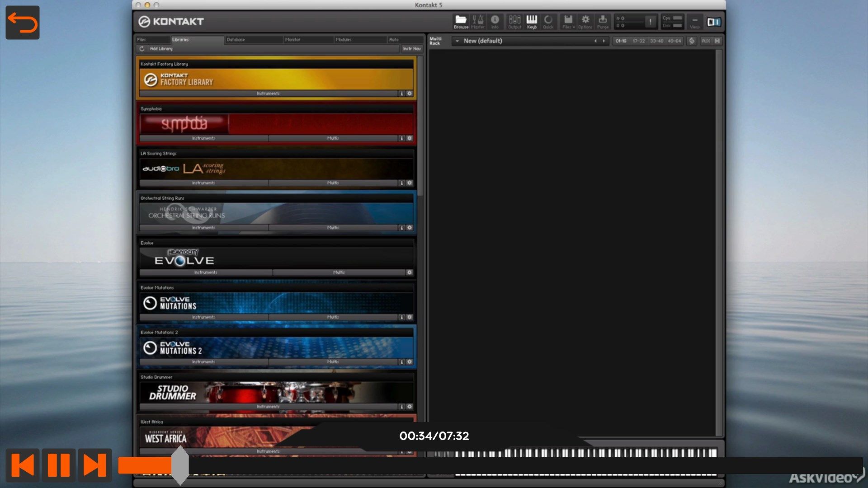Open the Purge menu
The height and width of the screenshot is (488, 868).
(603, 21)
